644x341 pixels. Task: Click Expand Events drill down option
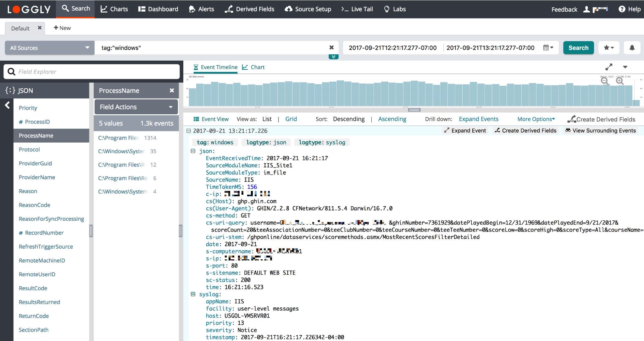click(478, 119)
